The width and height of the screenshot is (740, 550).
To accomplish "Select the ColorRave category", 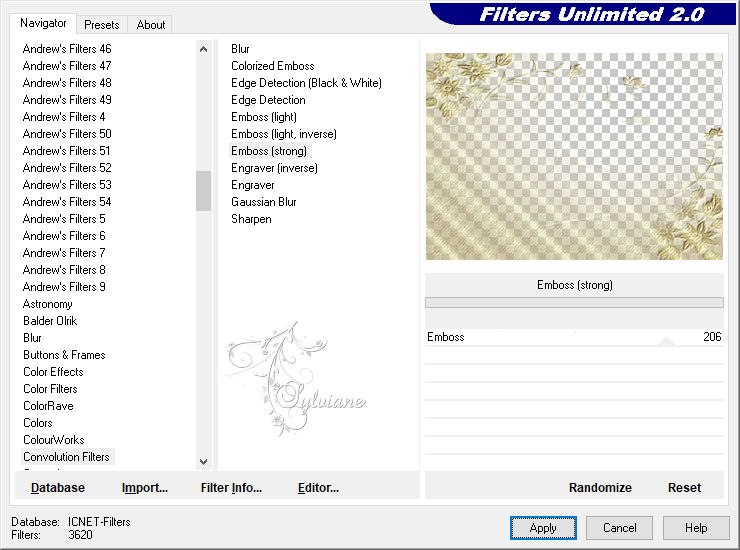I will click(48, 406).
